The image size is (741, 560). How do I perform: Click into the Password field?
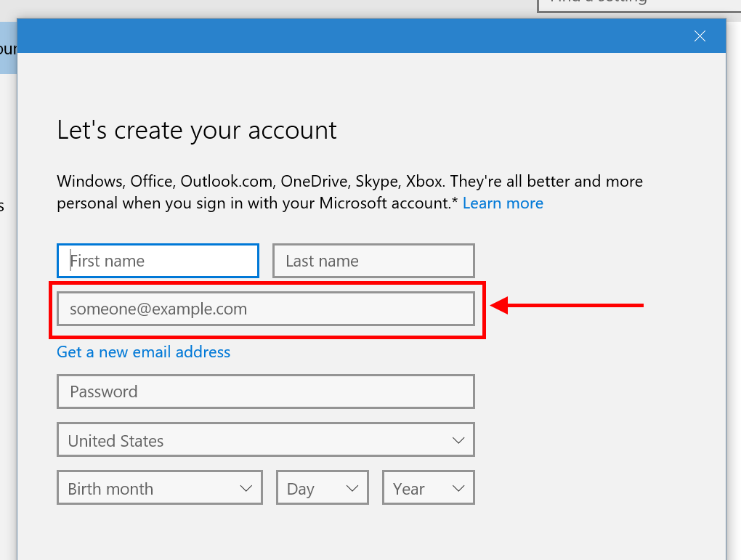pos(266,391)
